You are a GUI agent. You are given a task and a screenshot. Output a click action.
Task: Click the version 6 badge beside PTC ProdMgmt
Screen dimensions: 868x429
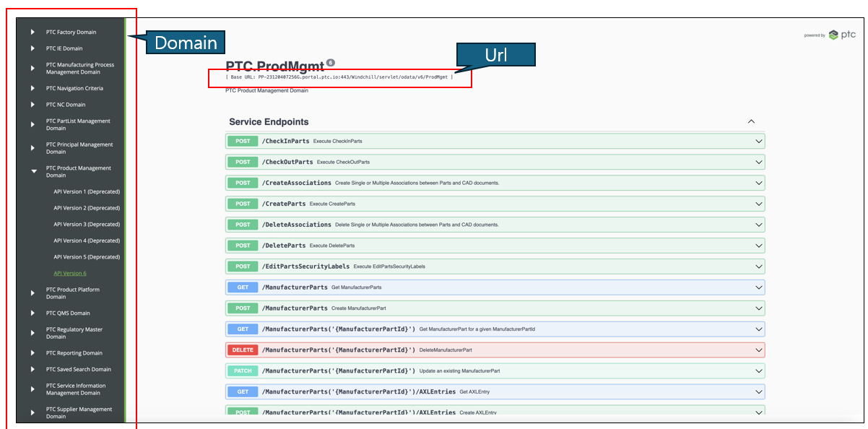[331, 63]
